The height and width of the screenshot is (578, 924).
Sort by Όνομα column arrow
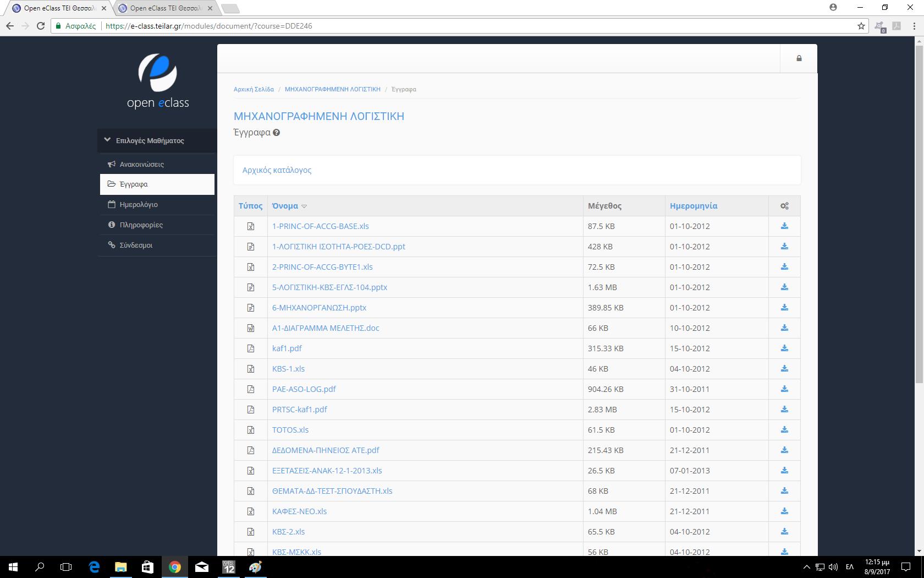pos(304,206)
